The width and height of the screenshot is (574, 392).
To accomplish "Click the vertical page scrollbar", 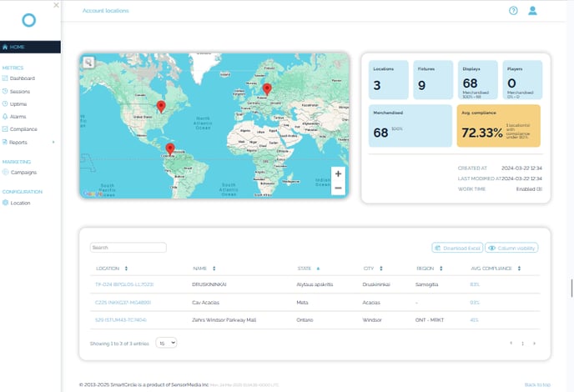I will (x=571, y=289).
